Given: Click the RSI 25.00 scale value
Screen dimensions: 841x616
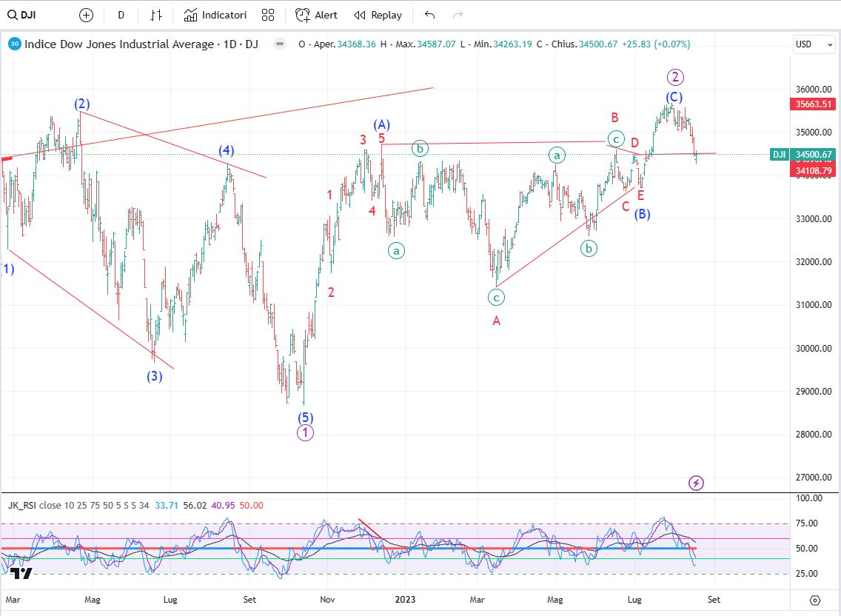Looking at the screenshot, I should [806, 574].
